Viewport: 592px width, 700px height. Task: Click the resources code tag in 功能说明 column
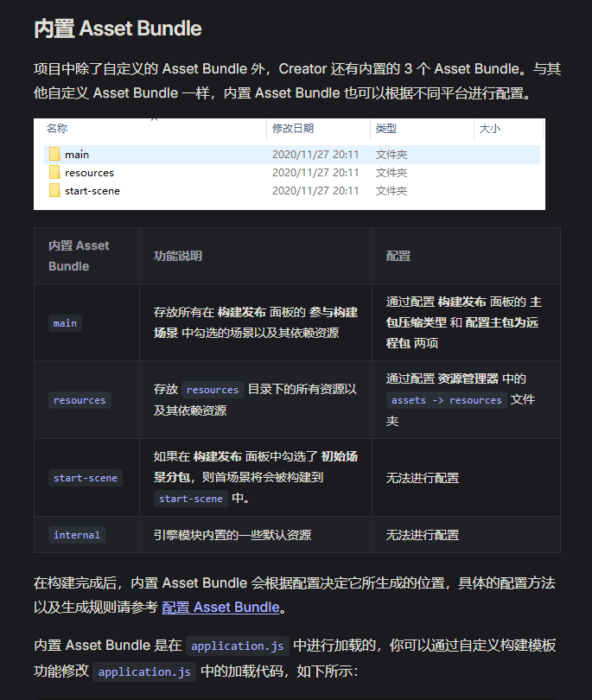pos(213,390)
